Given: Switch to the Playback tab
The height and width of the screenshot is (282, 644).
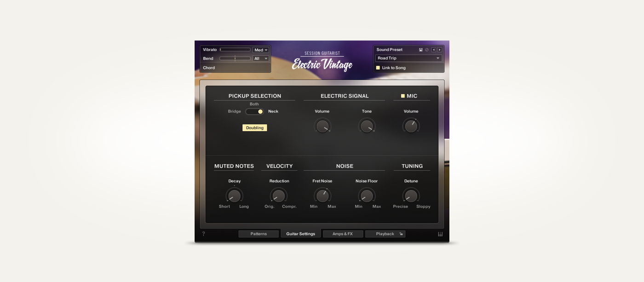Looking at the screenshot, I should click(x=385, y=234).
